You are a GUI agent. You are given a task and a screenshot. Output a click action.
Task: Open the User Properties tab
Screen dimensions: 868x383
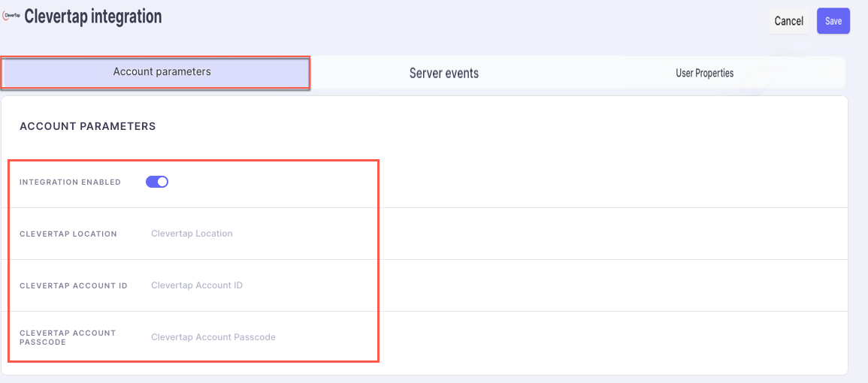704,73
